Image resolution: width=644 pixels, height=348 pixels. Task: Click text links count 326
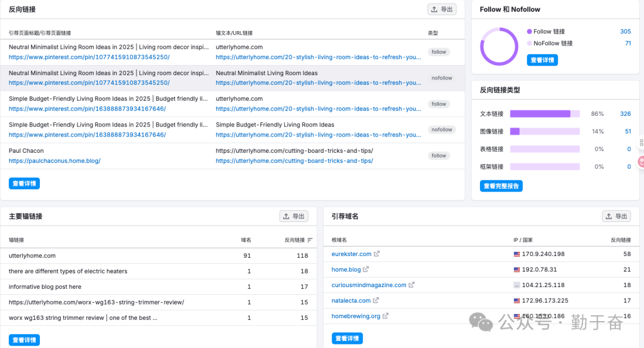click(625, 113)
